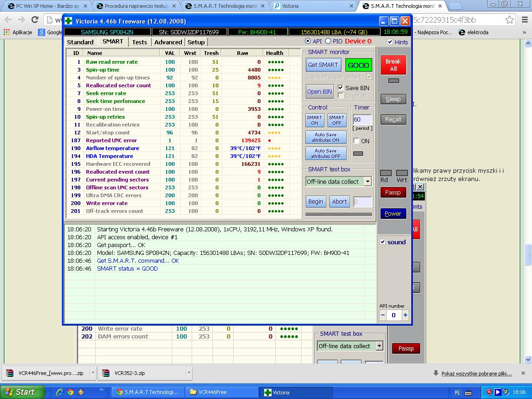Screen dimensions: 532x399
Task: Open the elektroda bookmark
Action: pyautogui.click(x=474, y=32)
